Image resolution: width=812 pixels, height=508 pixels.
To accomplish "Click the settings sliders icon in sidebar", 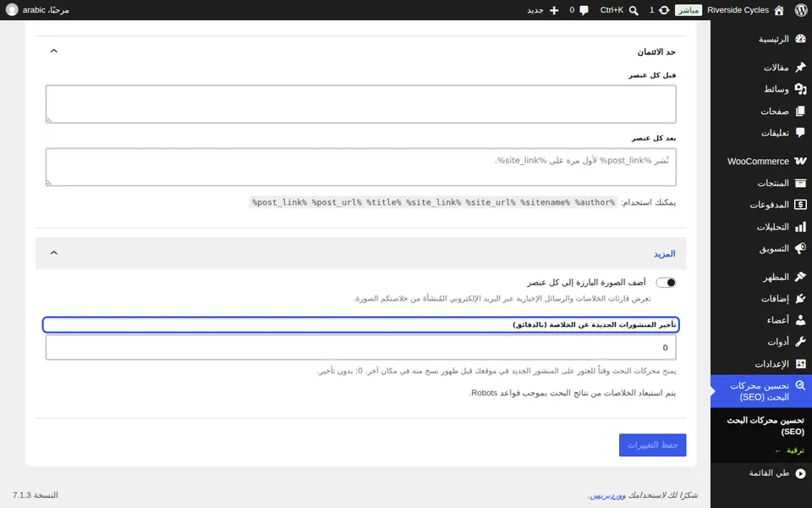I will tap(801, 364).
